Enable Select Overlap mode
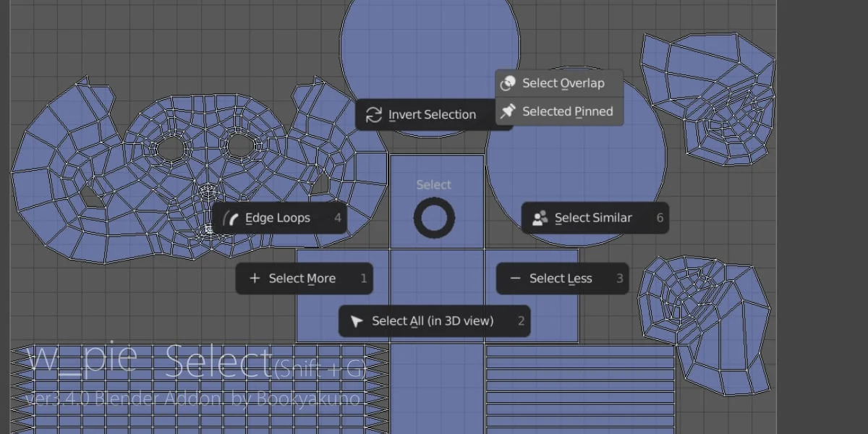This screenshot has height=434, width=868. pyautogui.click(x=557, y=83)
